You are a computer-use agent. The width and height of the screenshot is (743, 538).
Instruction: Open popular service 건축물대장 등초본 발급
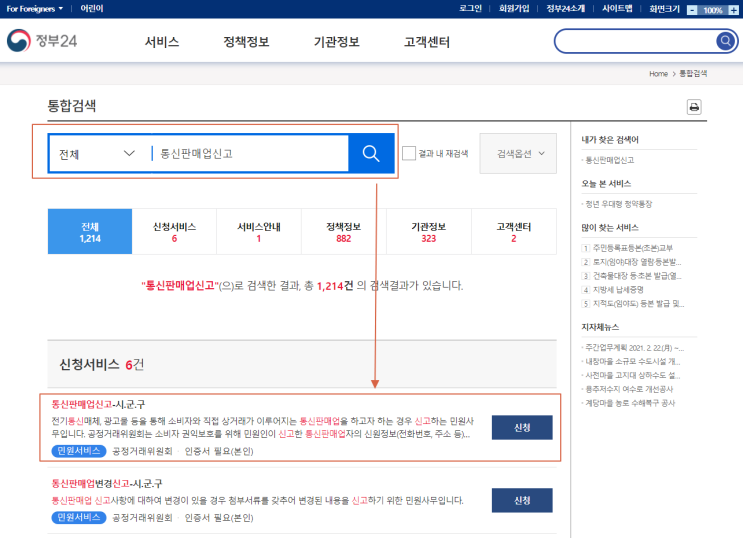coord(637,275)
